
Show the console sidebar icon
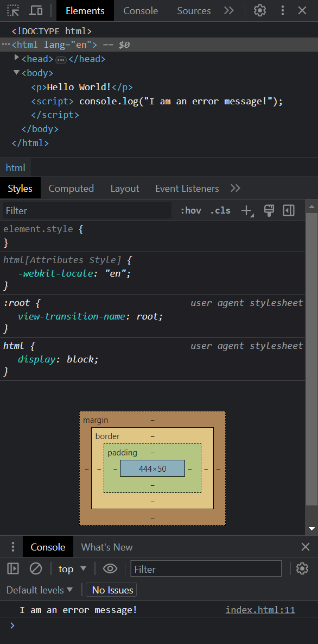(13, 569)
